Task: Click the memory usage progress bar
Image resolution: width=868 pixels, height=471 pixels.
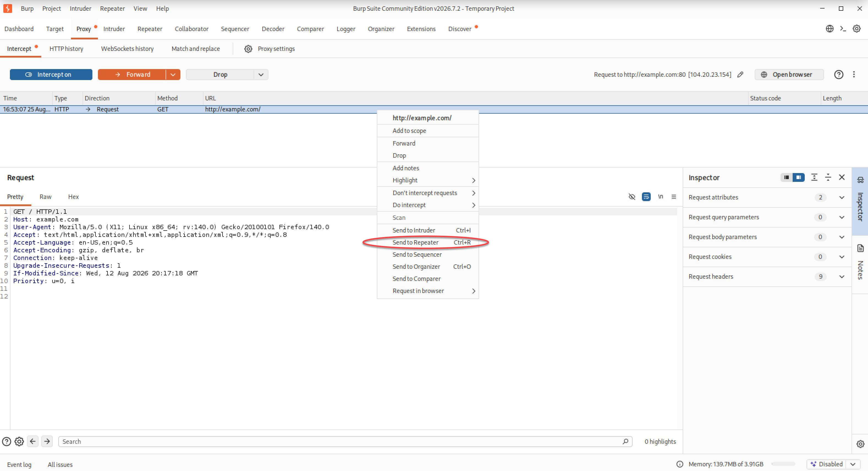Action: (783, 464)
